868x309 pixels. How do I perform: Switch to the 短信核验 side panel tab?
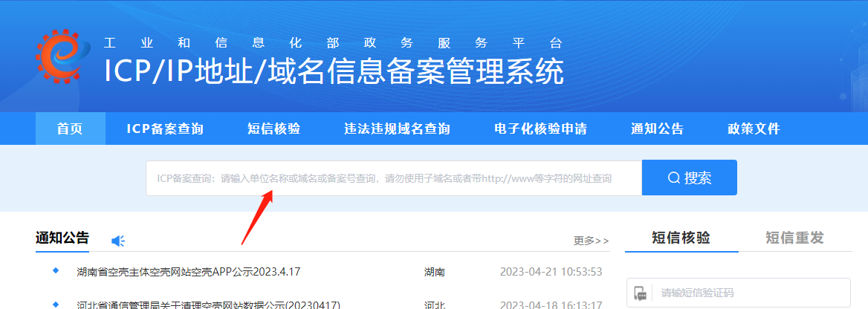681,238
